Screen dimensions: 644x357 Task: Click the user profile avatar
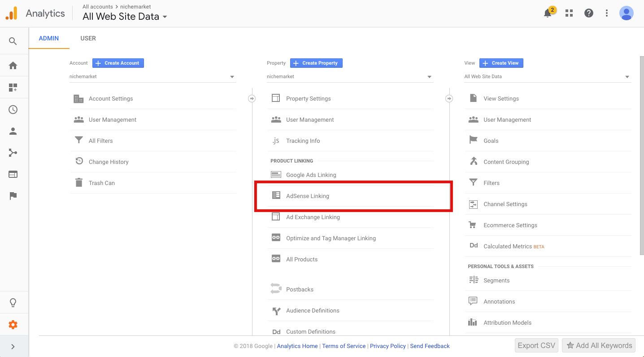click(x=626, y=13)
